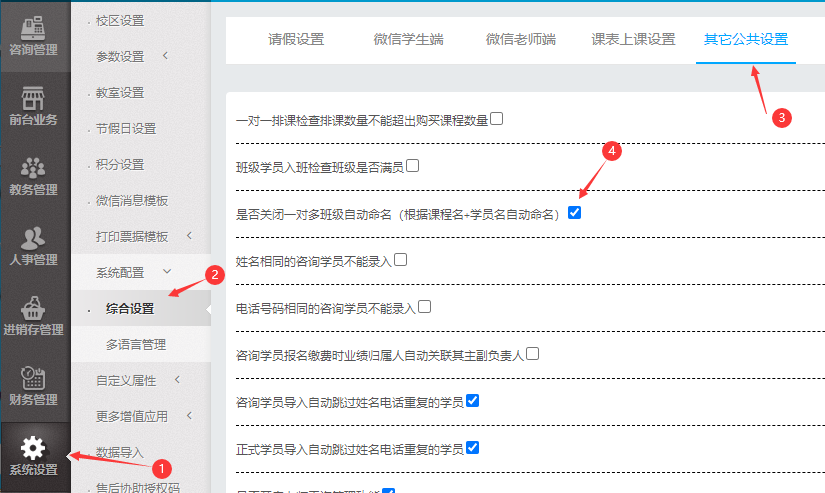Uncheck 是否关闭一对多班级自动命名 checkbox

click(575, 213)
